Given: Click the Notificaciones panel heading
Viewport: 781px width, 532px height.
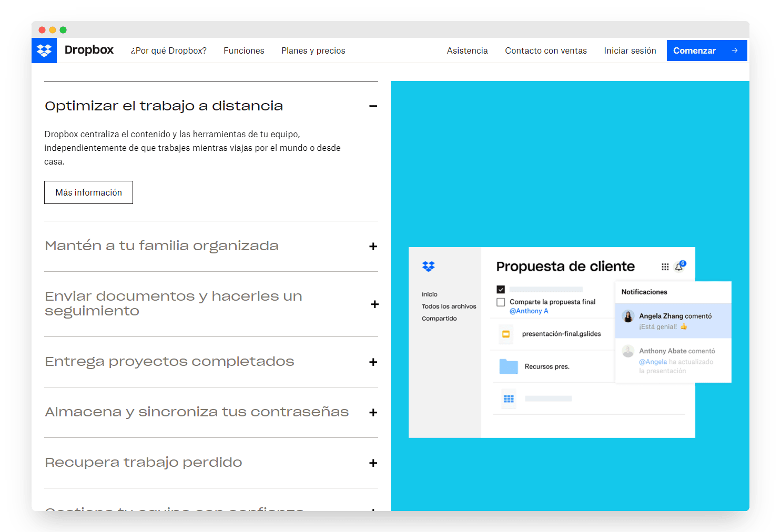Looking at the screenshot, I should point(644,292).
